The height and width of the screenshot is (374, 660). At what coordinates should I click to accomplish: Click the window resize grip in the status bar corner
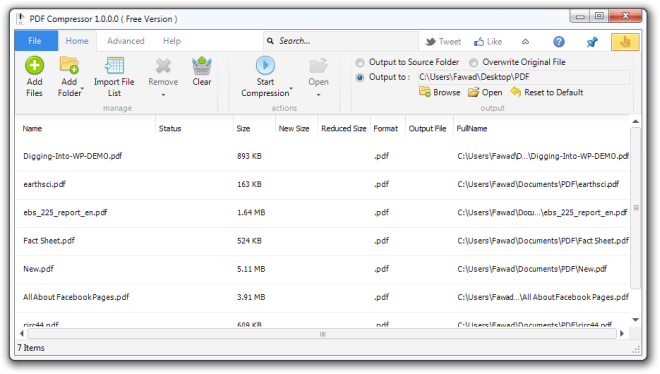636,350
